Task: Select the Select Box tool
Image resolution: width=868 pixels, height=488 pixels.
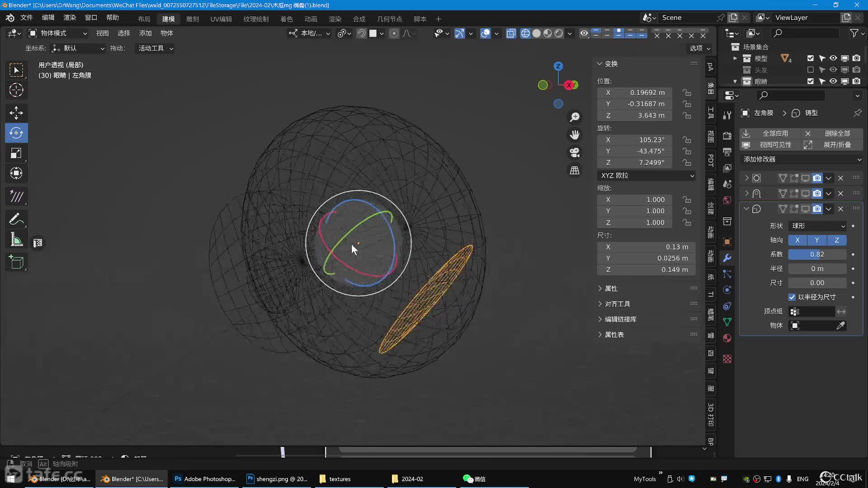Action: pyautogui.click(x=16, y=70)
